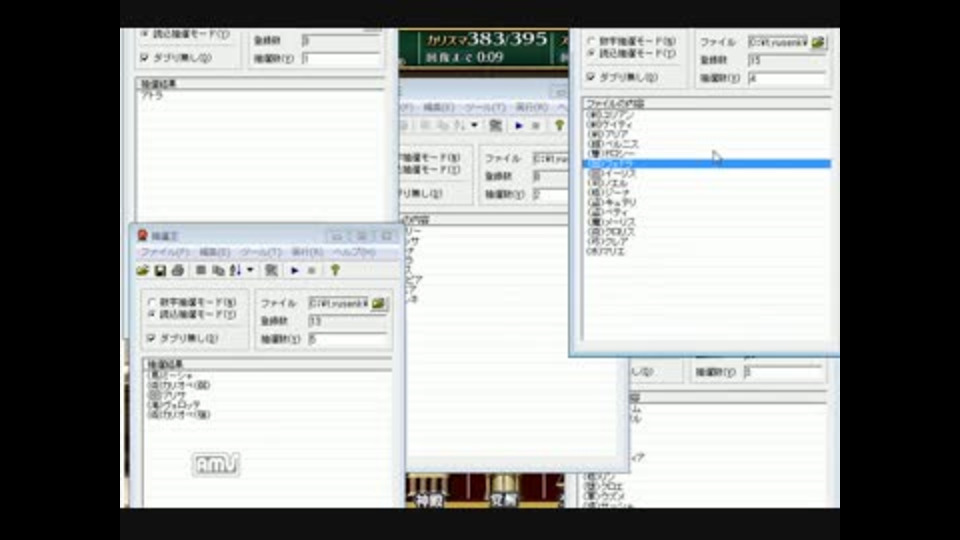960x540 pixels.
Task: Open sort dropdown arrow in middle background window
Action: pyautogui.click(x=474, y=126)
